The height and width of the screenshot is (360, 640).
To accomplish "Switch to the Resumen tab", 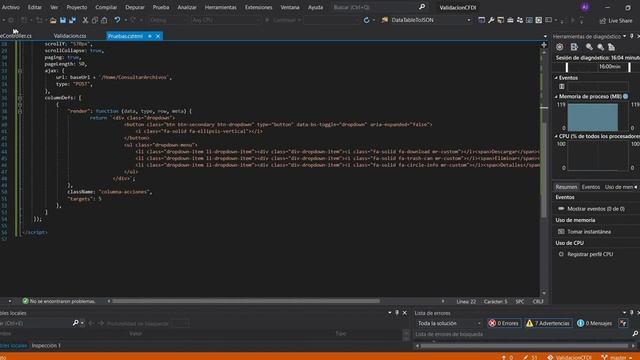I will tap(566, 187).
